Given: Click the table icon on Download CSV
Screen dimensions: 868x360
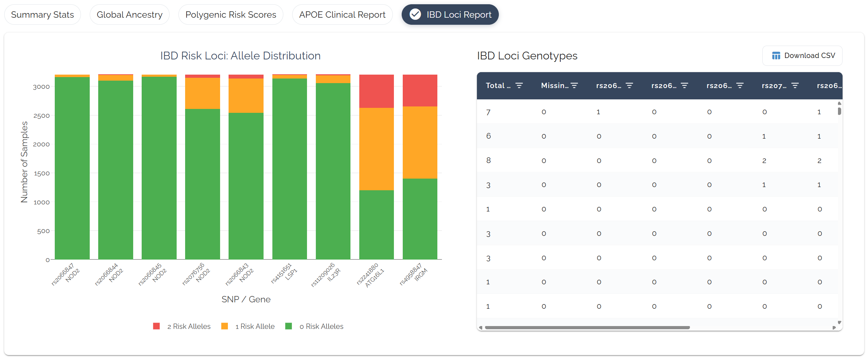Looking at the screenshot, I should 776,56.
